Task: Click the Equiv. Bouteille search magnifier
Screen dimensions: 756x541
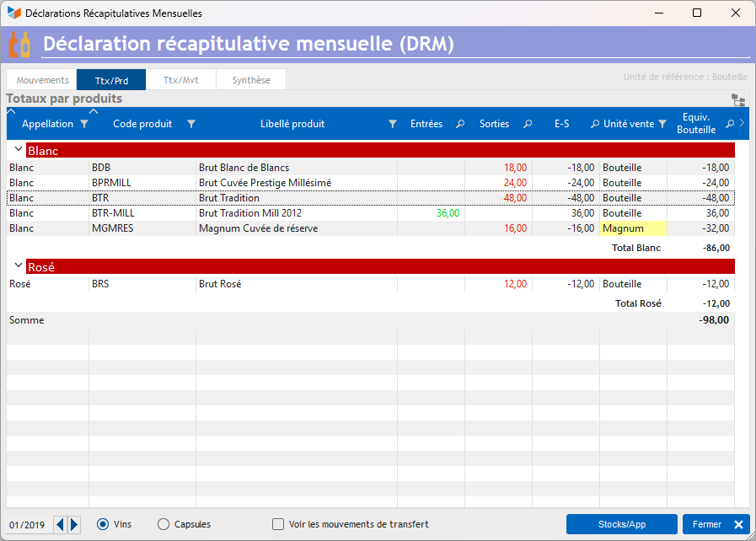Action: tap(730, 124)
